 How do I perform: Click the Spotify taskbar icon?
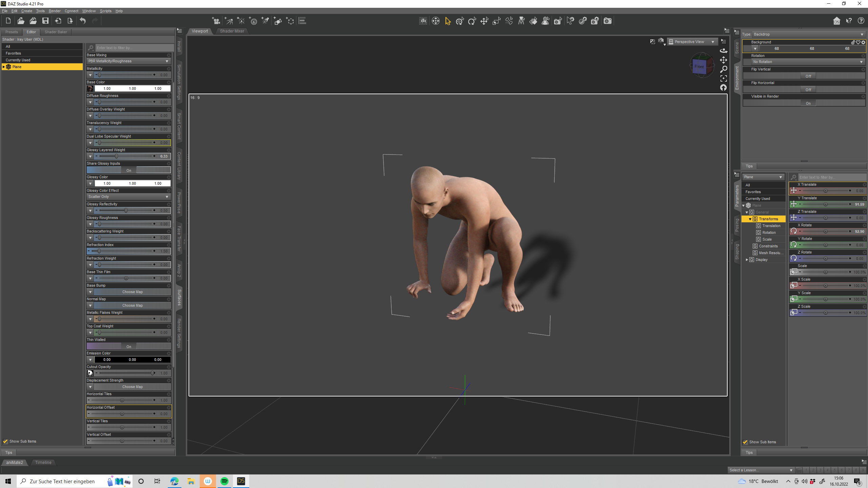click(x=224, y=481)
